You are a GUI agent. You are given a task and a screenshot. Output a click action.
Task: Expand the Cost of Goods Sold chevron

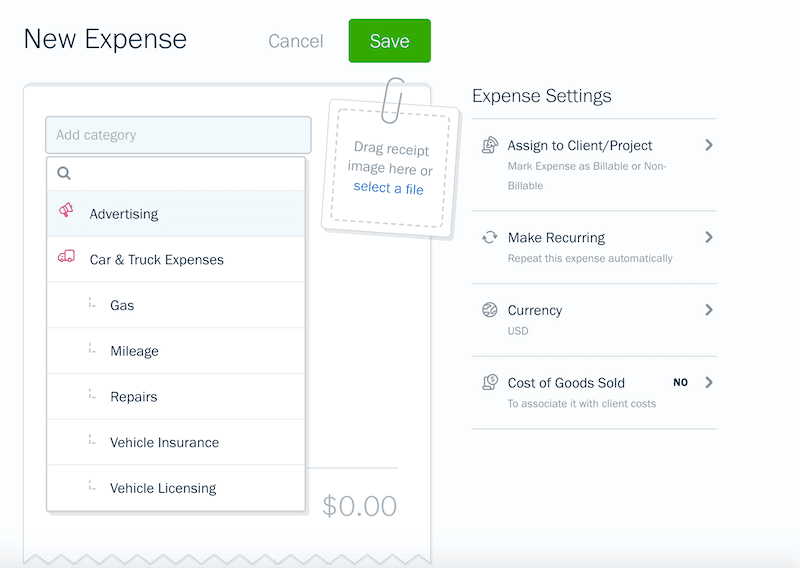708,382
